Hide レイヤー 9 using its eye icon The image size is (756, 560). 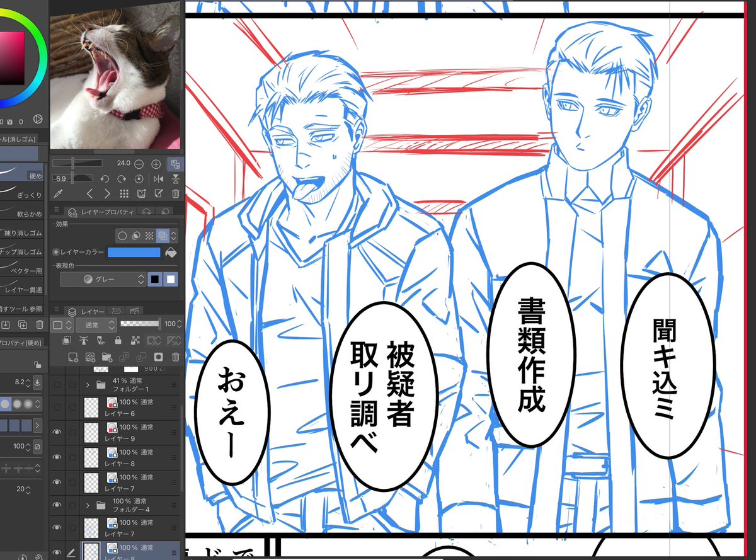coord(57,432)
